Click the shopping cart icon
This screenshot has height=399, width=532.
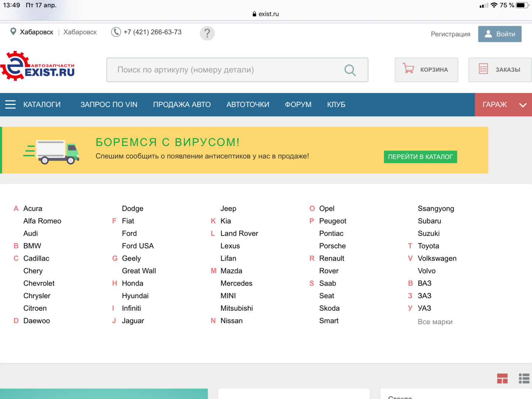[408, 69]
